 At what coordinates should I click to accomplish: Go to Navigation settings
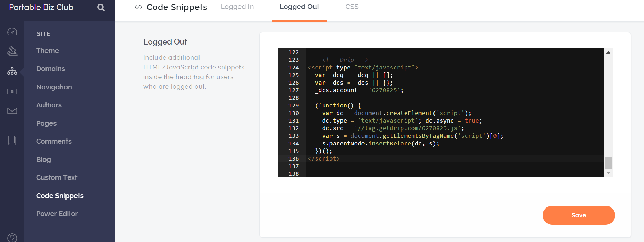[x=54, y=87]
